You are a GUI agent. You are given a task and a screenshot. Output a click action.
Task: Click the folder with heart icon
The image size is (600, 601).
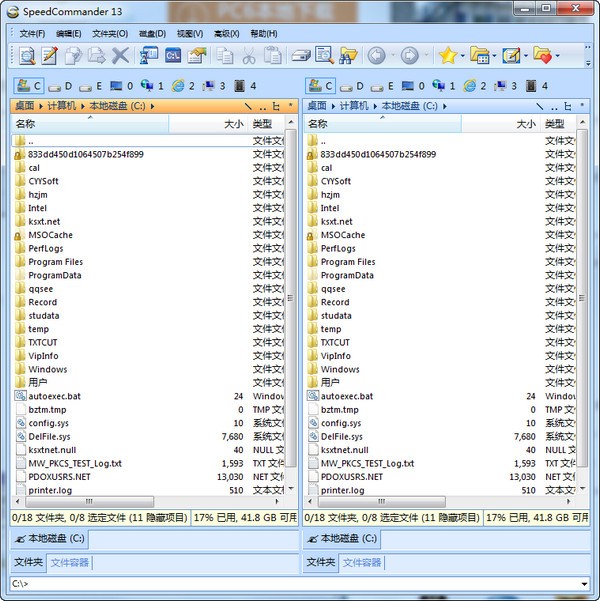point(542,56)
